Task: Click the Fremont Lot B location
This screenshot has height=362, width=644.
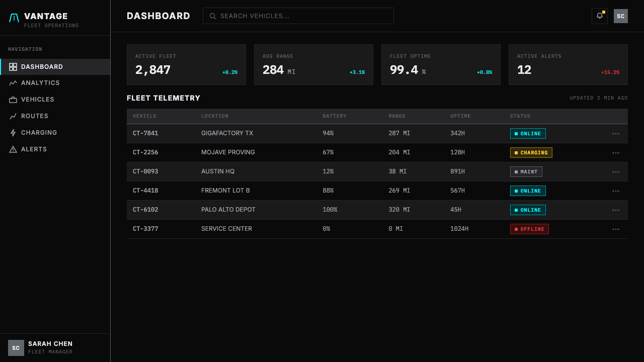Action: click(225, 191)
